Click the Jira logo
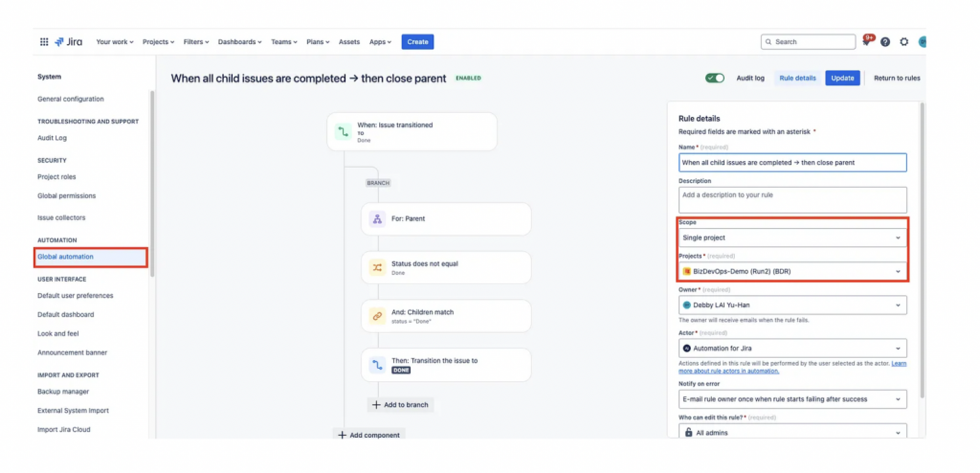Image resolution: width=980 pixels, height=473 pixels. 68,42
